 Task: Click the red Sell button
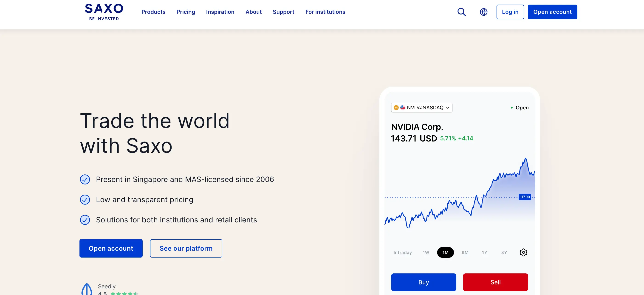pyautogui.click(x=495, y=282)
